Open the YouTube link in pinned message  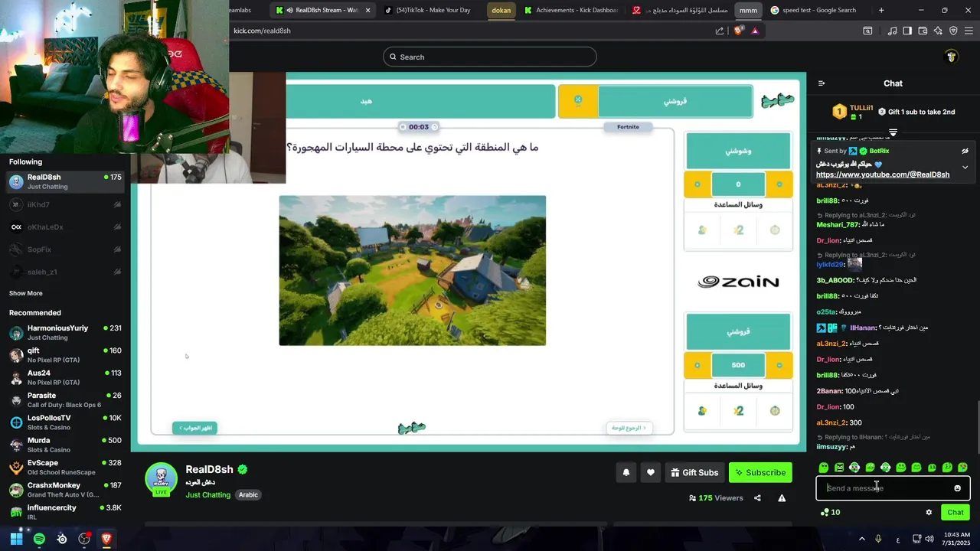click(883, 174)
